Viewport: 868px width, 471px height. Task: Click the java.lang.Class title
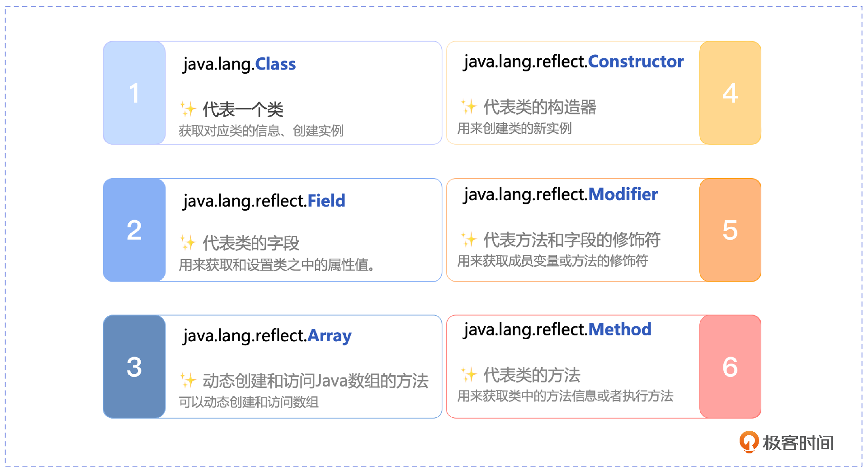[x=239, y=64]
